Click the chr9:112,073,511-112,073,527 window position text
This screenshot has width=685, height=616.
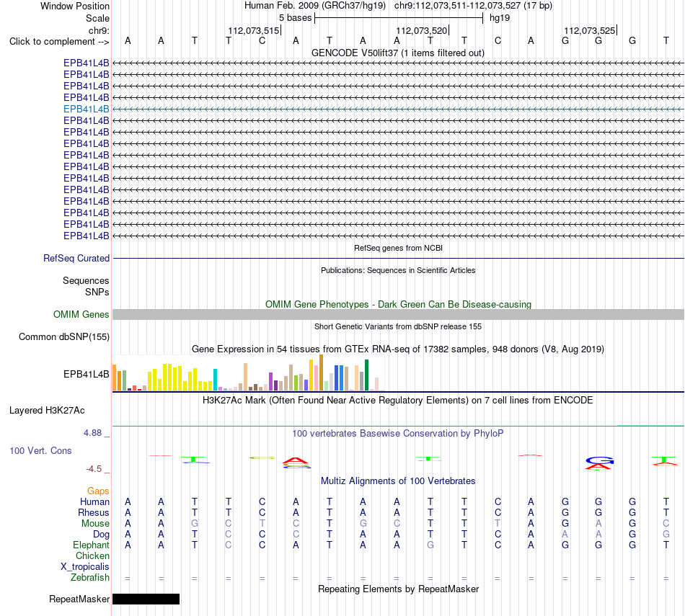pyautogui.click(x=473, y=6)
